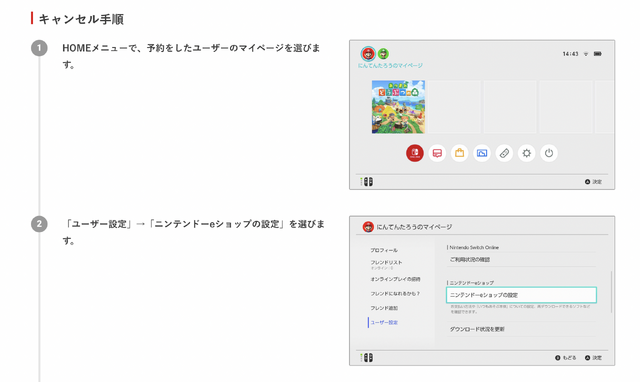Open the Nintendo eShop bag icon
Image resolution: width=640 pixels, height=382 pixels.
[x=460, y=153]
